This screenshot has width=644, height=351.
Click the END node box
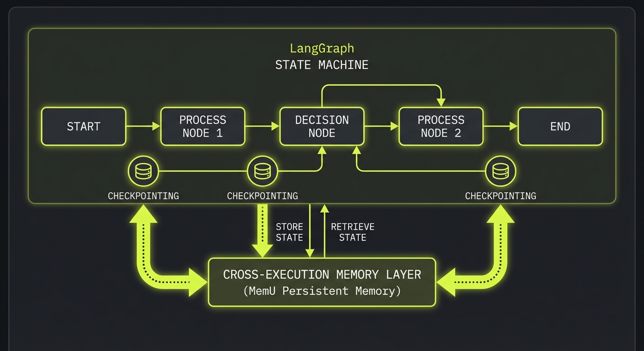560,127
